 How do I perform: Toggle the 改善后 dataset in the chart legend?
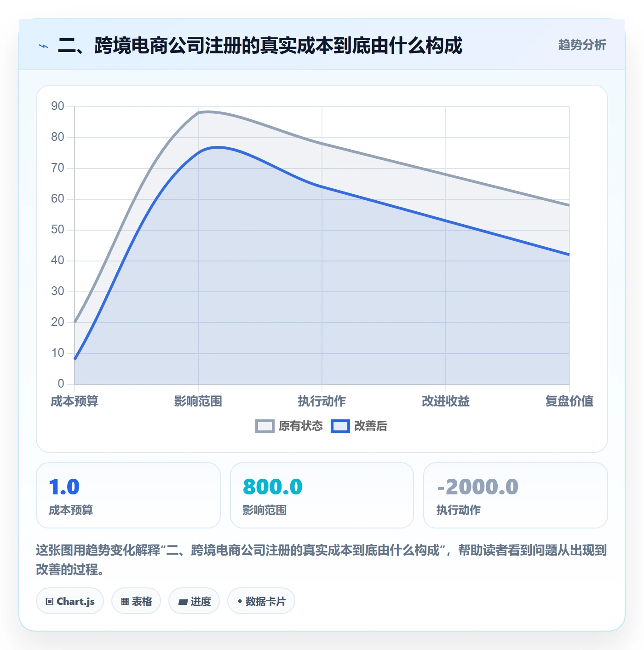(359, 426)
